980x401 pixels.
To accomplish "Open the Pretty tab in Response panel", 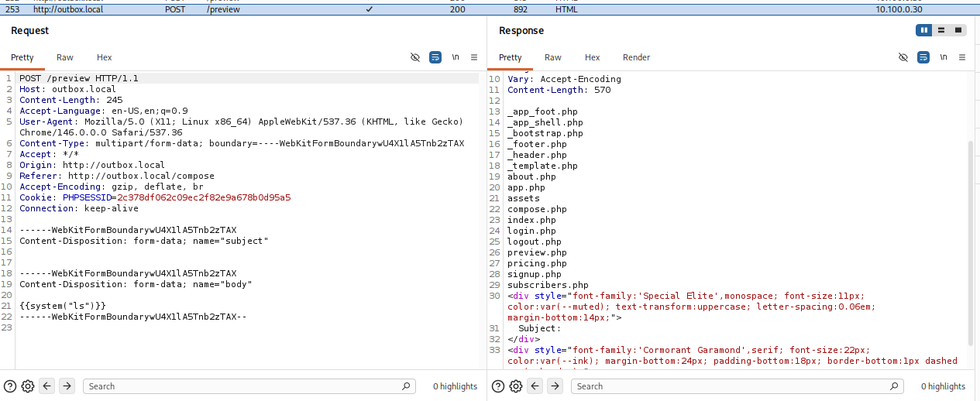I will click(x=511, y=57).
